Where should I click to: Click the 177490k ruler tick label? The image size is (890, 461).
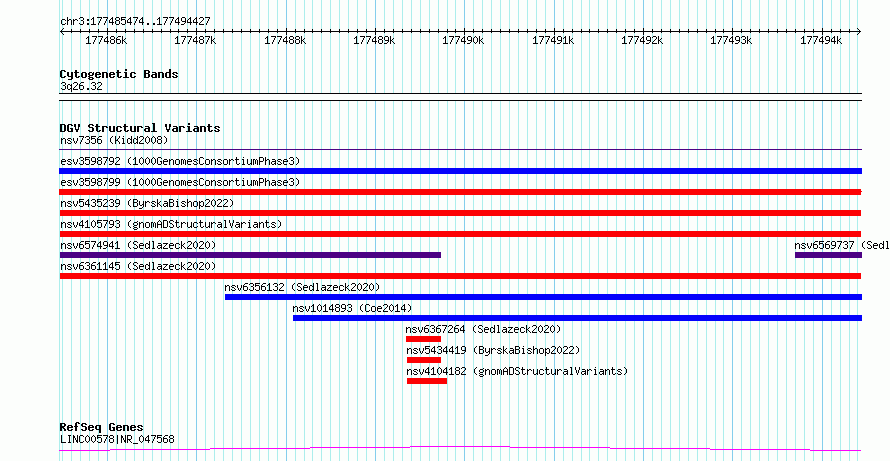(x=464, y=40)
